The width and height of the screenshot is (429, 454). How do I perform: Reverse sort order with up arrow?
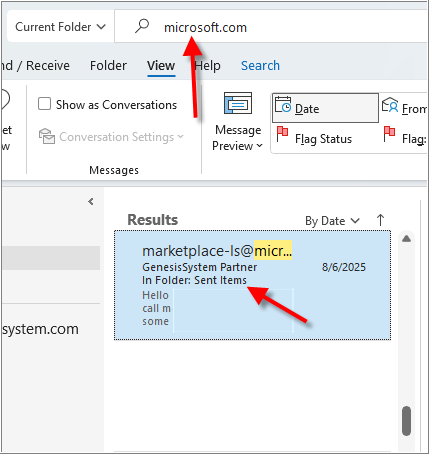[x=380, y=220]
